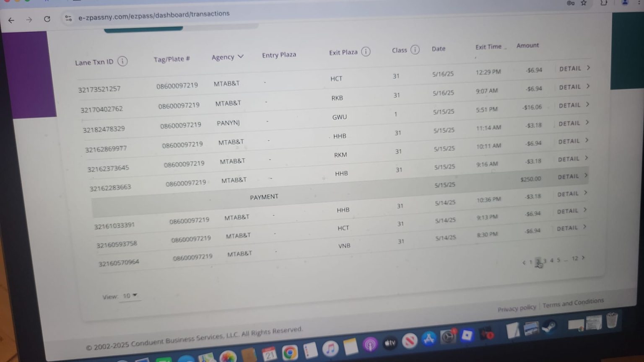Show info for Exit Plaza column
644x362 pixels.
(366, 52)
